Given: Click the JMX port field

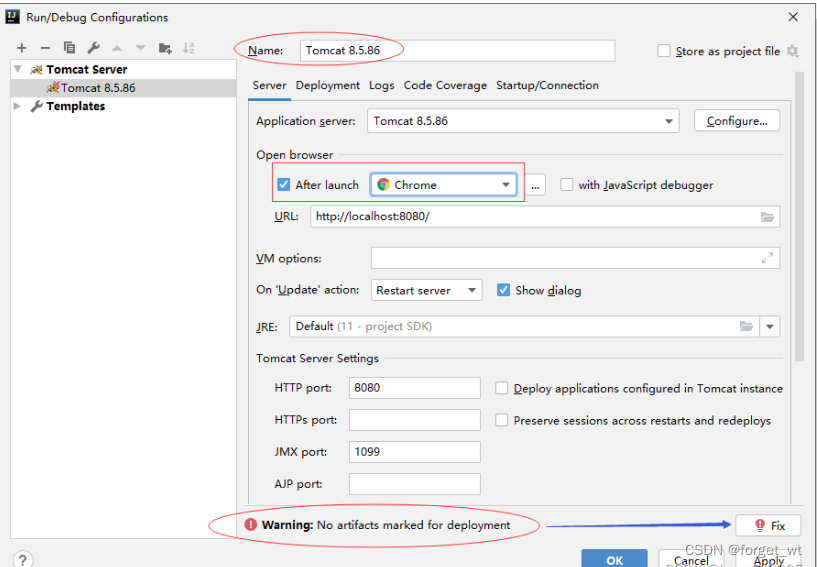Looking at the screenshot, I should [x=414, y=452].
